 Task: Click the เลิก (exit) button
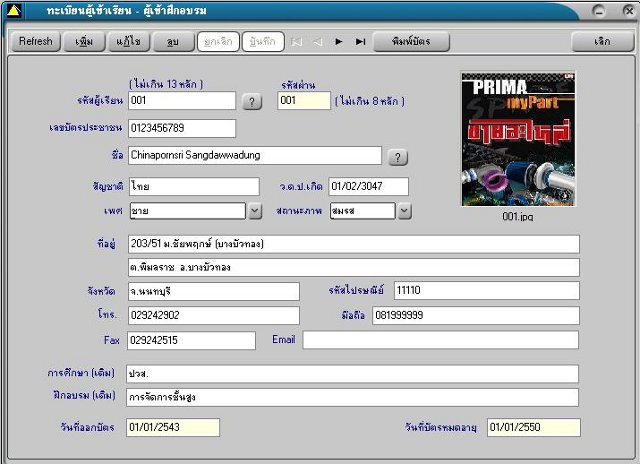[x=602, y=42]
